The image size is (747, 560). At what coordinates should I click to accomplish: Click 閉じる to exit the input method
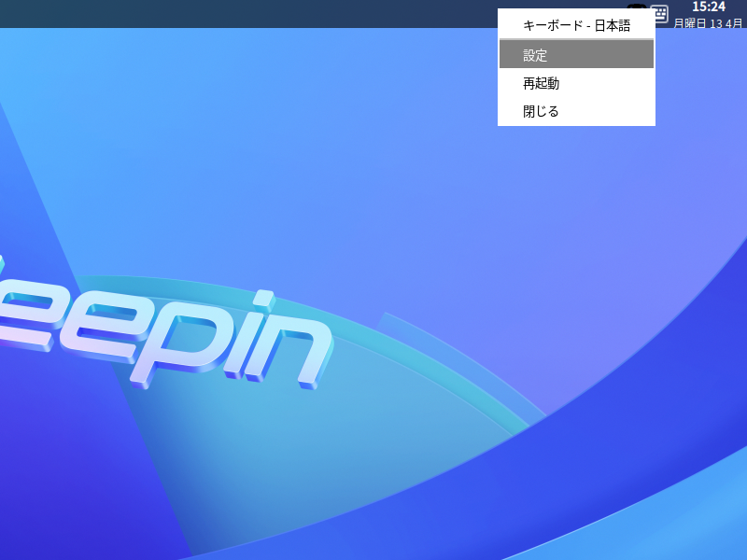click(x=576, y=111)
